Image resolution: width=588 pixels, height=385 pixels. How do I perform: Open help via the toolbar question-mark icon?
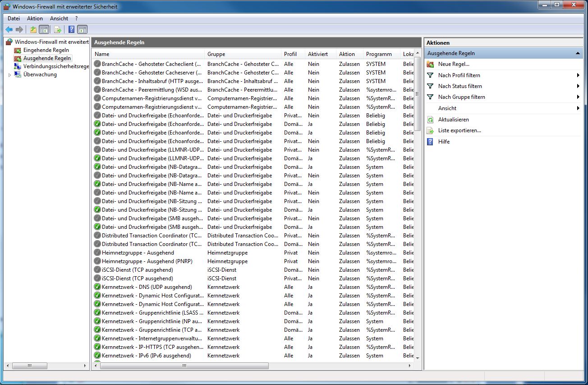(x=71, y=30)
